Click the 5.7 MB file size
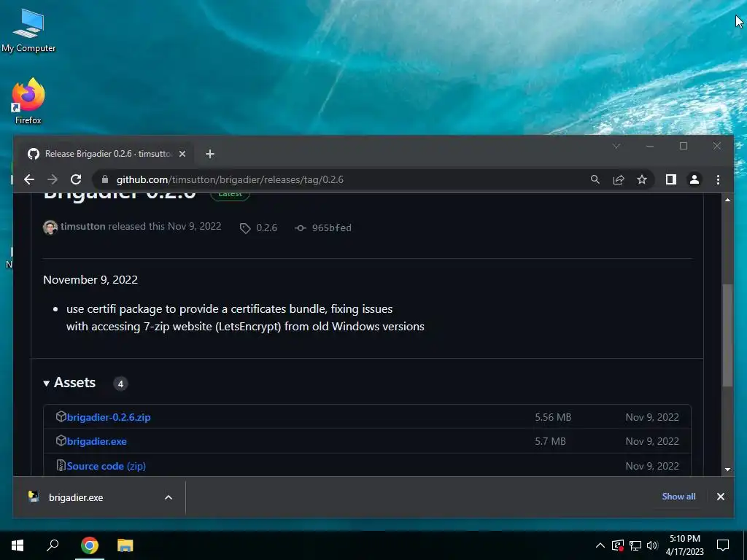Viewport: 747px width, 560px height. (x=550, y=441)
